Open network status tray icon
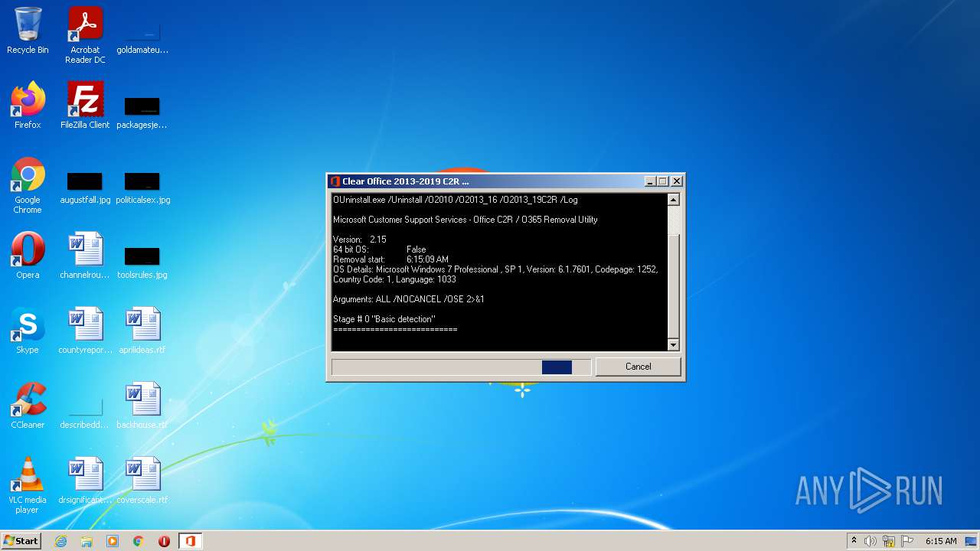This screenshot has height=551, width=980. (889, 541)
